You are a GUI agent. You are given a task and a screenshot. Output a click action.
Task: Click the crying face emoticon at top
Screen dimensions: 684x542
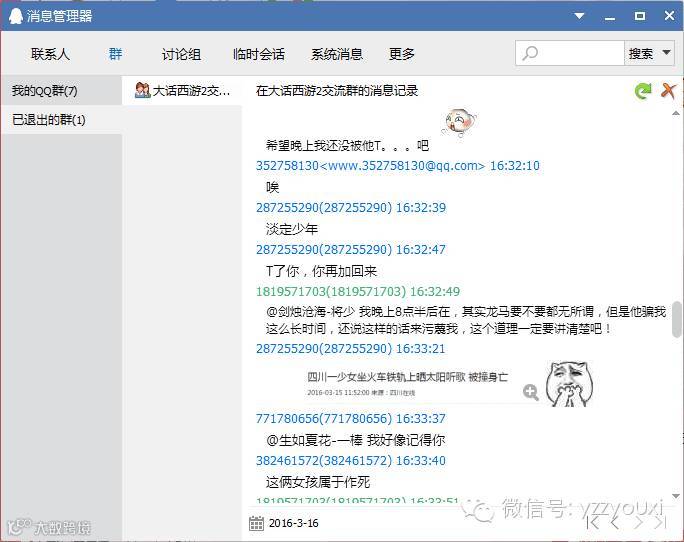(459, 122)
